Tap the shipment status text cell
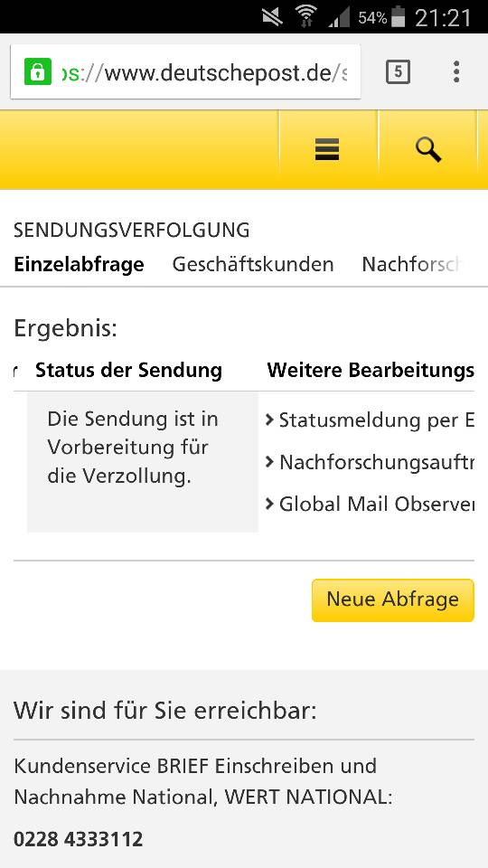The height and width of the screenshot is (868, 488). click(x=143, y=462)
